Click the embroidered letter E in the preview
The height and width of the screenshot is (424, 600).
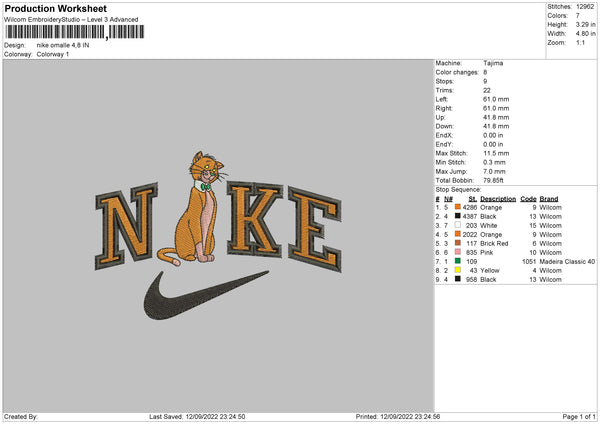(315, 229)
